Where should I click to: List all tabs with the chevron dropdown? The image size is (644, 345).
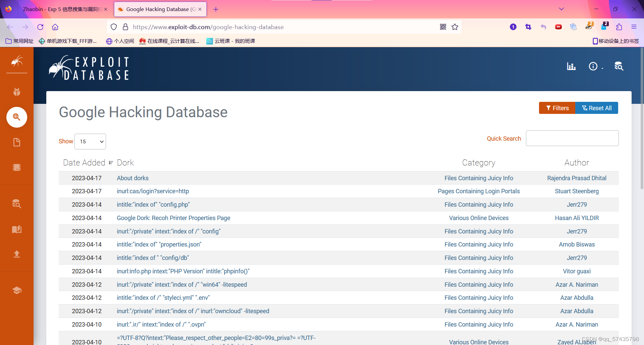point(561,9)
